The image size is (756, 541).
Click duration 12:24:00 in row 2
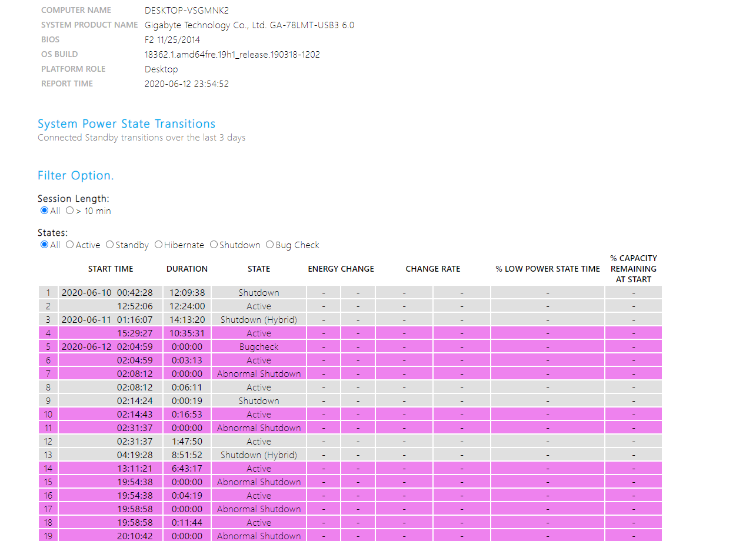[x=187, y=306]
